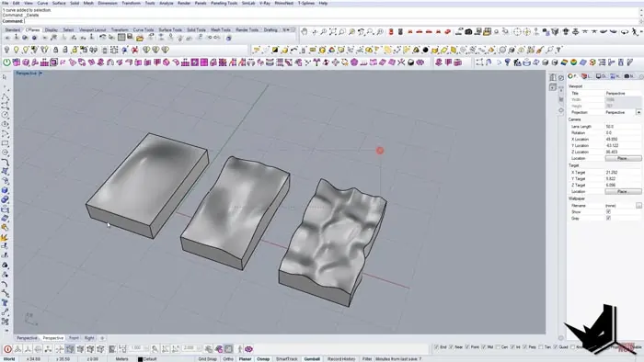Click the Filter status bar item
Screen dimensions: 644x362
tap(367, 358)
